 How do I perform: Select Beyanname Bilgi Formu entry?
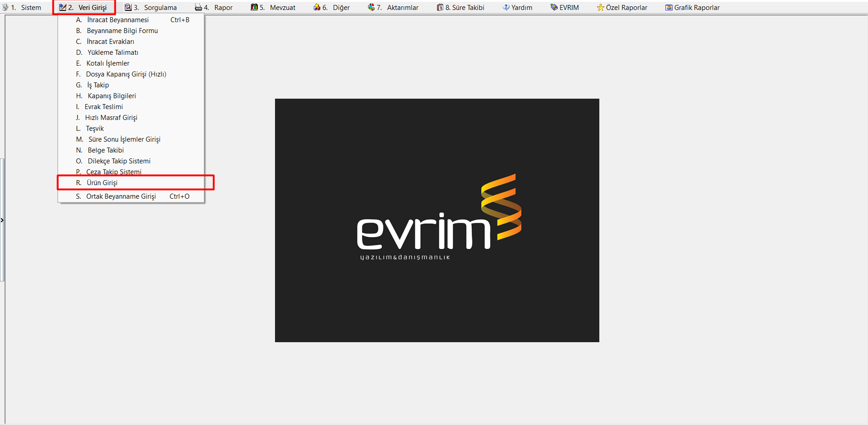(x=131, y=31)
